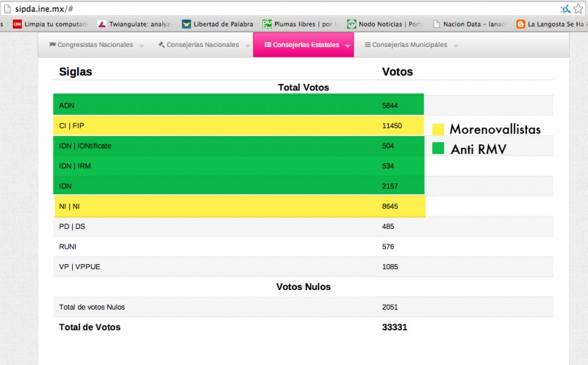Open the Libertad de Palabra bookmark

(x=218, y=24)
